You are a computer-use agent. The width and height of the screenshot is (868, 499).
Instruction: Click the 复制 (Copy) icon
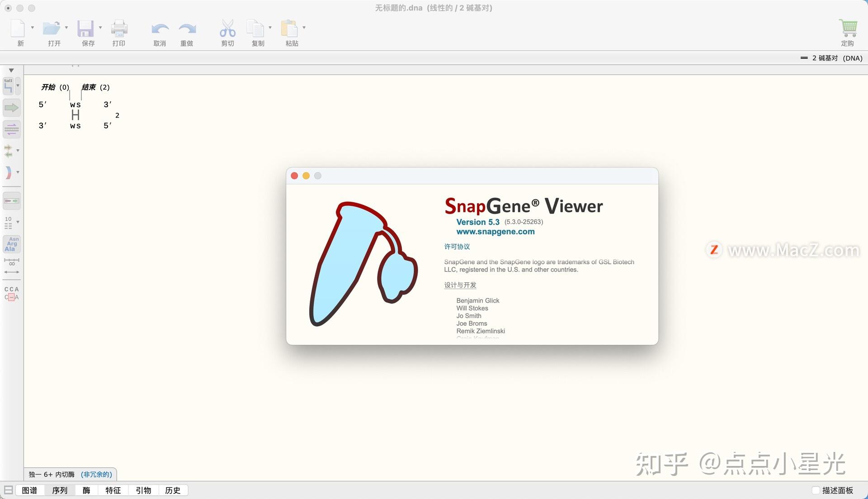click(255, 28)
